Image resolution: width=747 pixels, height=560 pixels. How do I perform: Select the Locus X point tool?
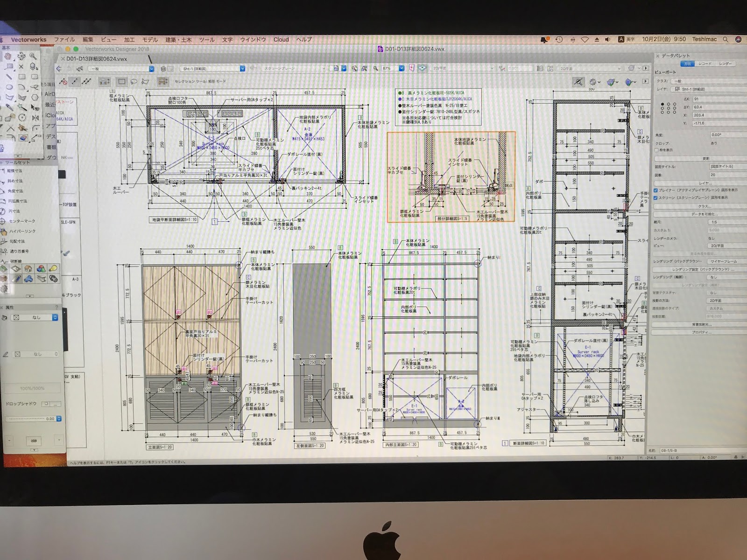(x=21, y=67)
